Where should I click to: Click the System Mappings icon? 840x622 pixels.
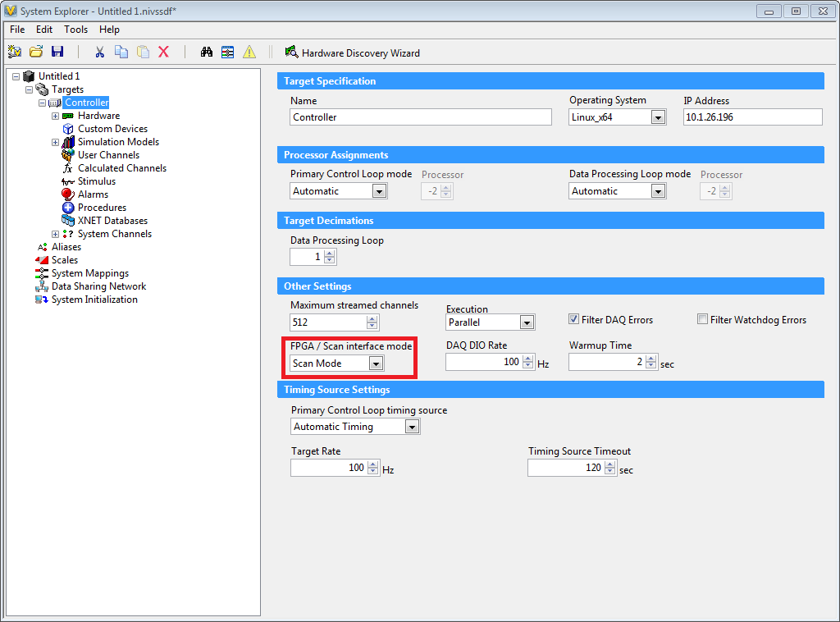(42, 273)
